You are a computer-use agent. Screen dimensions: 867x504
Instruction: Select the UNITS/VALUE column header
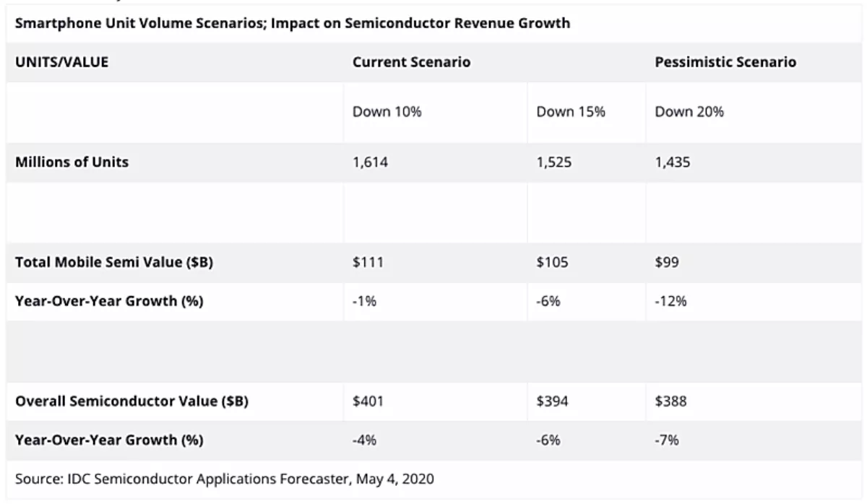61,62
